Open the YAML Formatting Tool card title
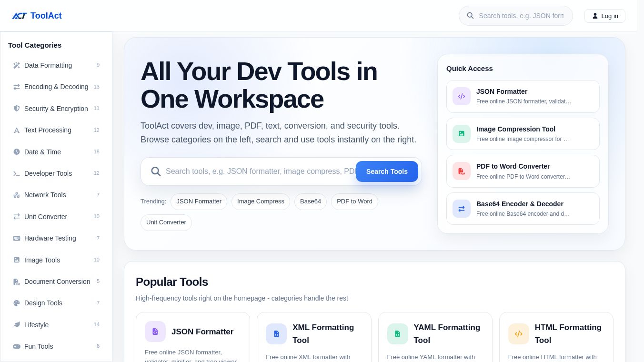The image size is (644, 362). coord(447,334)
